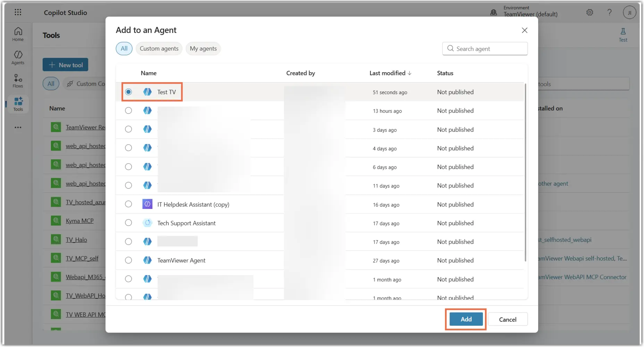Click the TV WEB API MC tool icon
The image size is (644, 347).
click(x=56, y=314)
